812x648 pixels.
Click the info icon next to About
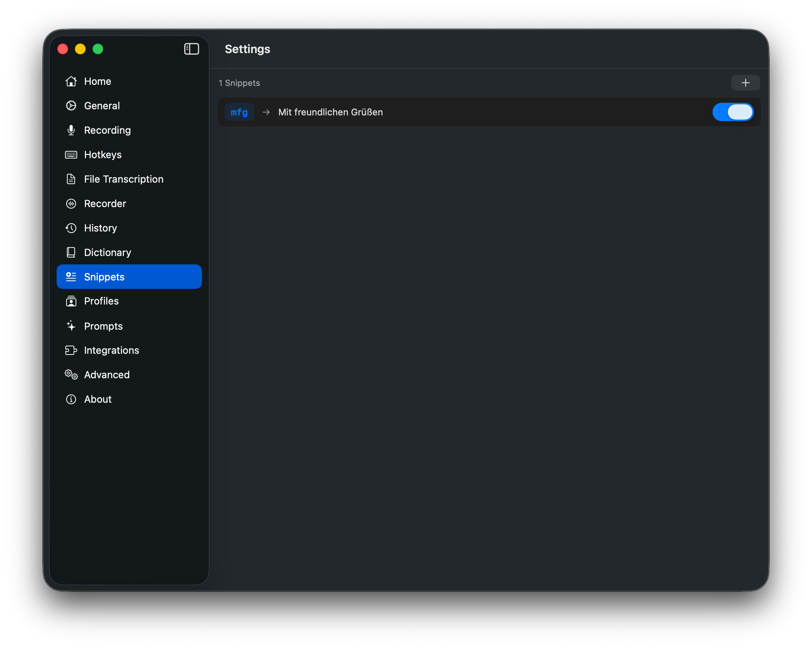[x=71, y=399]
